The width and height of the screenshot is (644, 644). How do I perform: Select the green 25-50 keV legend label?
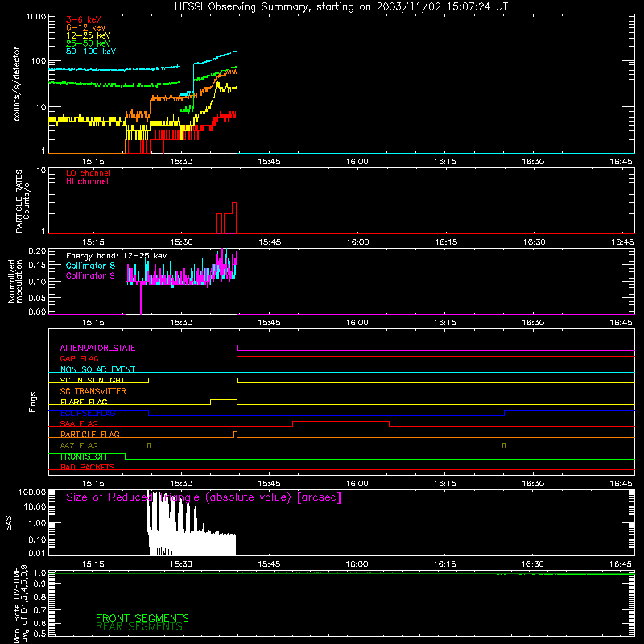click(x=89, y=43)
